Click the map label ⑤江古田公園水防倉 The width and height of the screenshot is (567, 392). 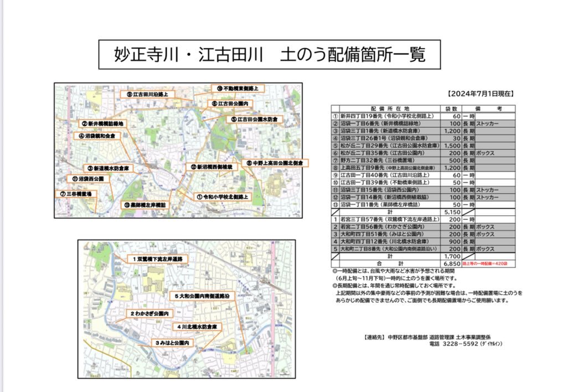click(254, 120)
